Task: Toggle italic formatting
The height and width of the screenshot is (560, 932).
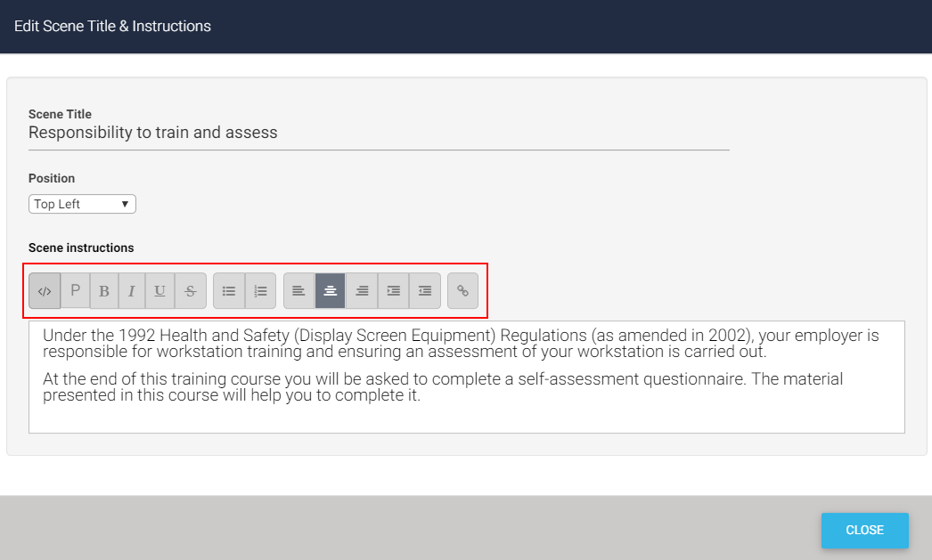Action: pyautogui.click(x=132, y=291)
